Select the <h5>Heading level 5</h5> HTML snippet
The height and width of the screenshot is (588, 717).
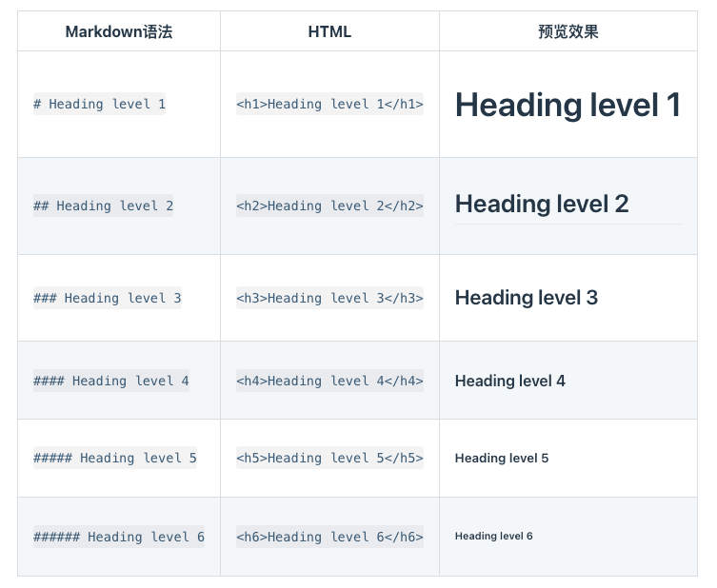[x=329, y=458]
